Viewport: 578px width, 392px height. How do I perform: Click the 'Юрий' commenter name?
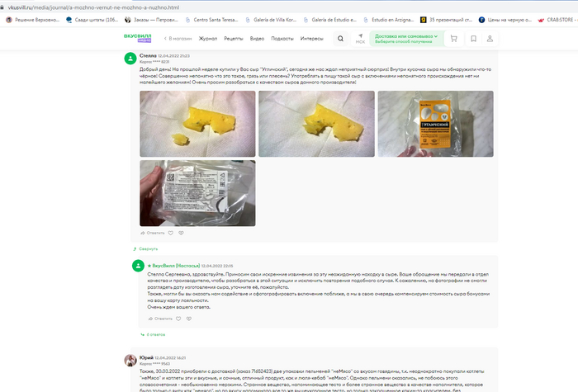(x=146, y=357)
